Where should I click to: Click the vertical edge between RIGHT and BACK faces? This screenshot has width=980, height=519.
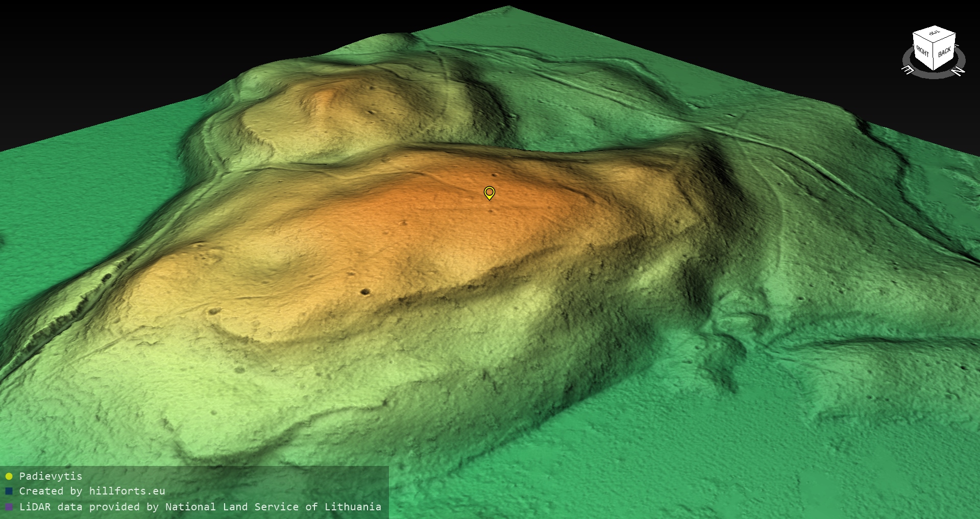[934, 57]
